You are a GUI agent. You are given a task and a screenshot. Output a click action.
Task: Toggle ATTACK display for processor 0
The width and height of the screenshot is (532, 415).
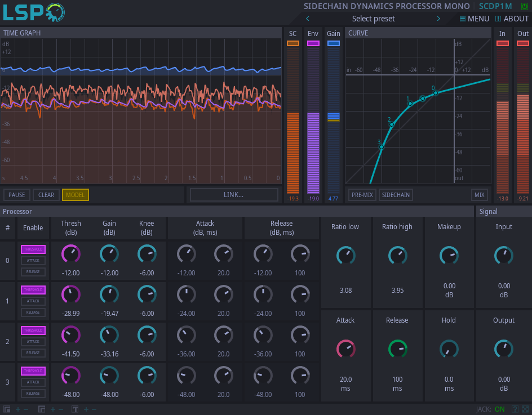33,260
